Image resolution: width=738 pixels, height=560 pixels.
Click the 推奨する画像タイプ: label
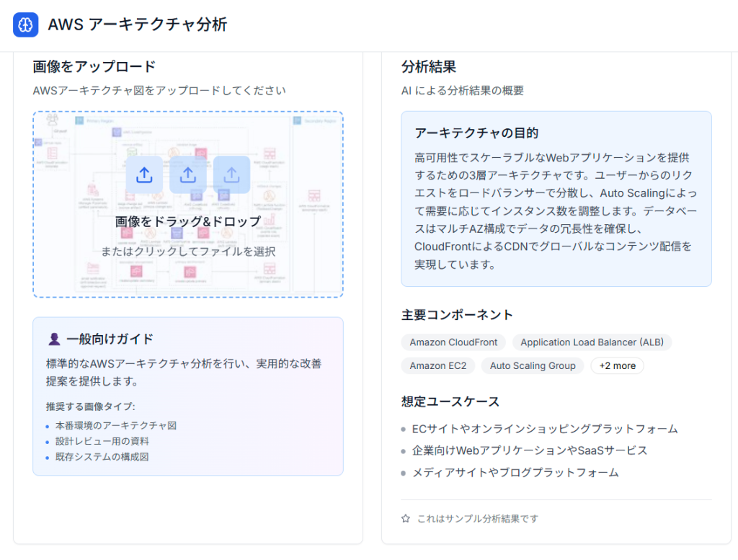pyautogui.click(x=91, y=406)
